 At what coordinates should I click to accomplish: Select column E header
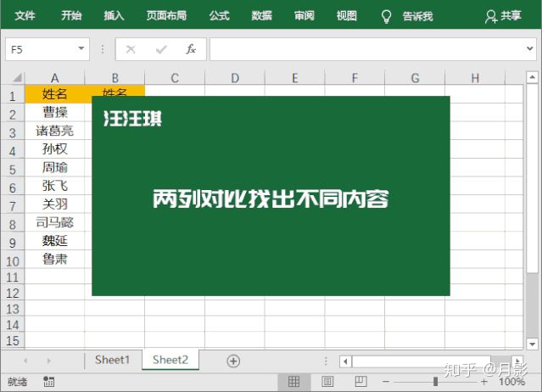click(x=295, y=78)
